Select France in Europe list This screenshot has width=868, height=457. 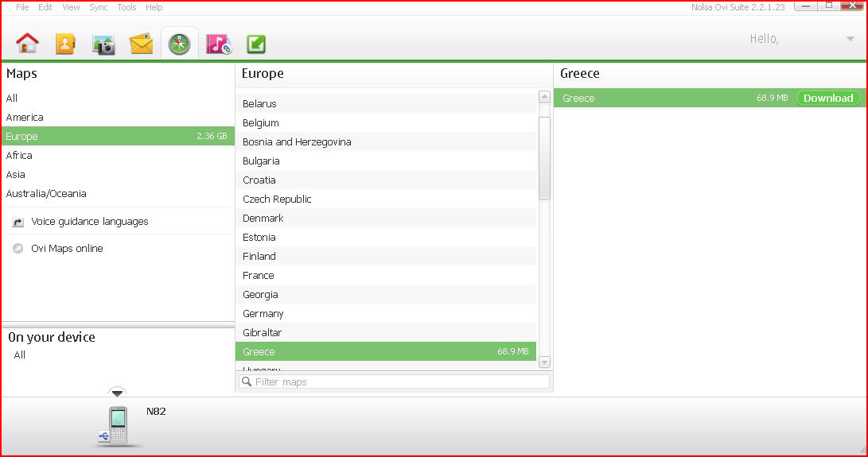click(x=386, y=276)
